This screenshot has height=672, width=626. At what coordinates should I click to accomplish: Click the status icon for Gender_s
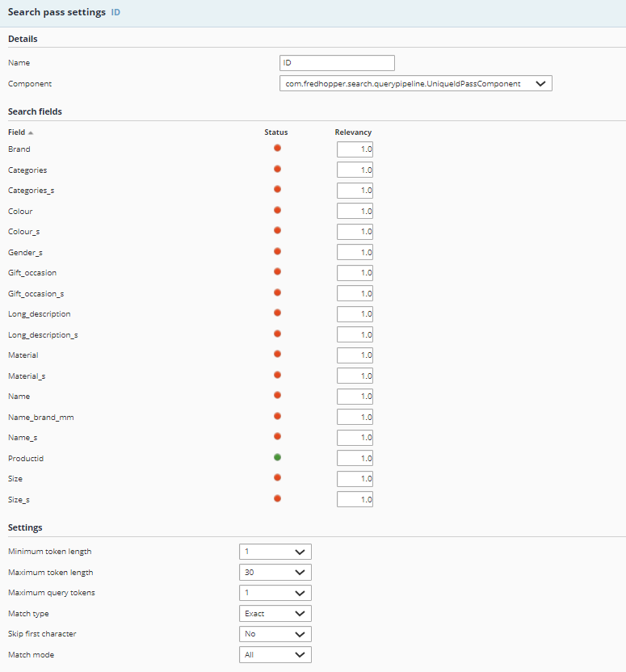tap(277, 251)
